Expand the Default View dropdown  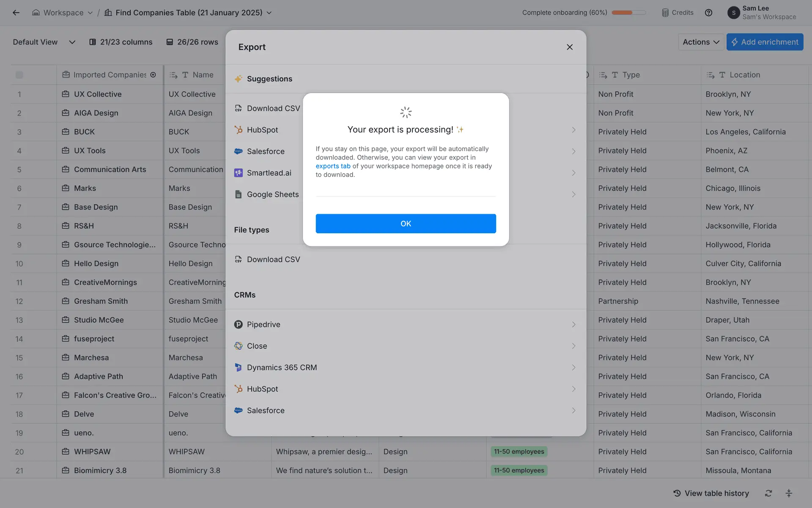tap(72, 42)
